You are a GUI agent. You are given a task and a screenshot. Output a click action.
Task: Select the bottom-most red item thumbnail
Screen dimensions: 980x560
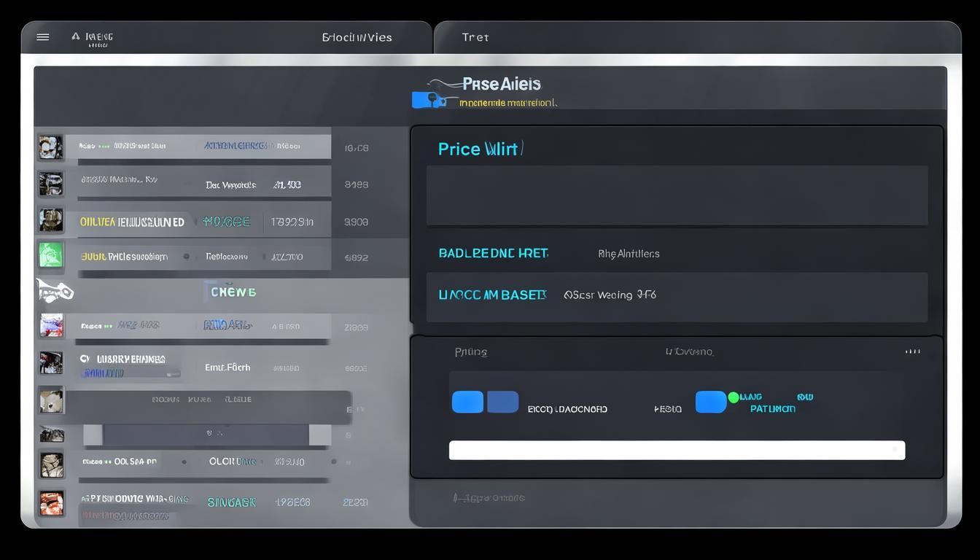coord(51,503)
